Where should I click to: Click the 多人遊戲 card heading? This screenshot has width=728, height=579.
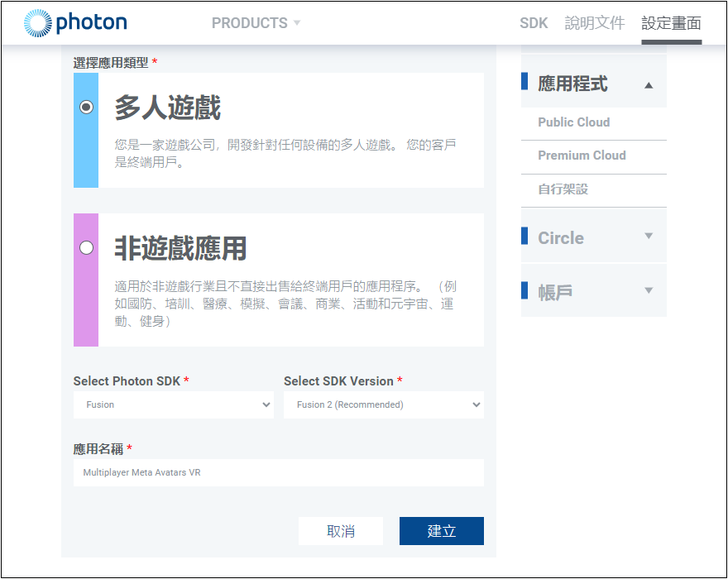[168, 108]
